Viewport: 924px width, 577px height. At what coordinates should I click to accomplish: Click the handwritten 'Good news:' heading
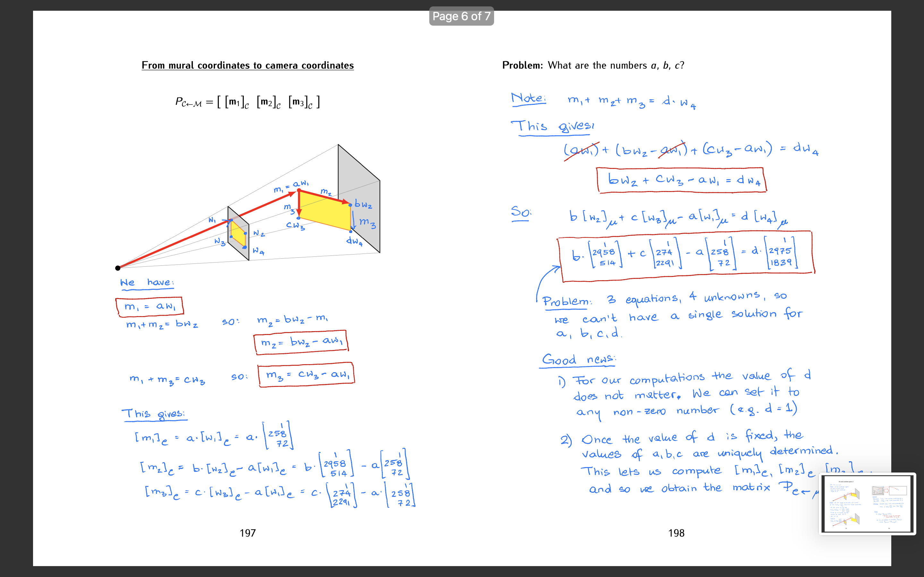pyautogui.click(x=578, y=359)
